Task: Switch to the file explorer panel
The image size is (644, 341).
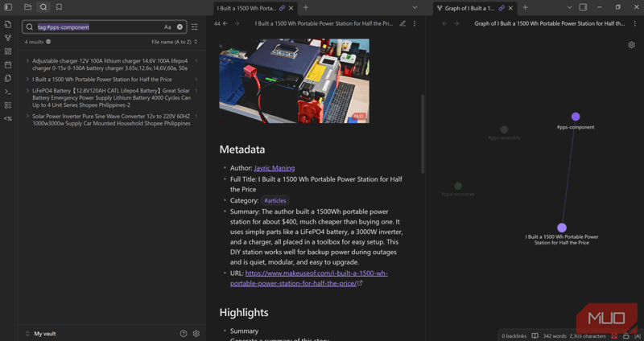Action: (x=27, y=7)
